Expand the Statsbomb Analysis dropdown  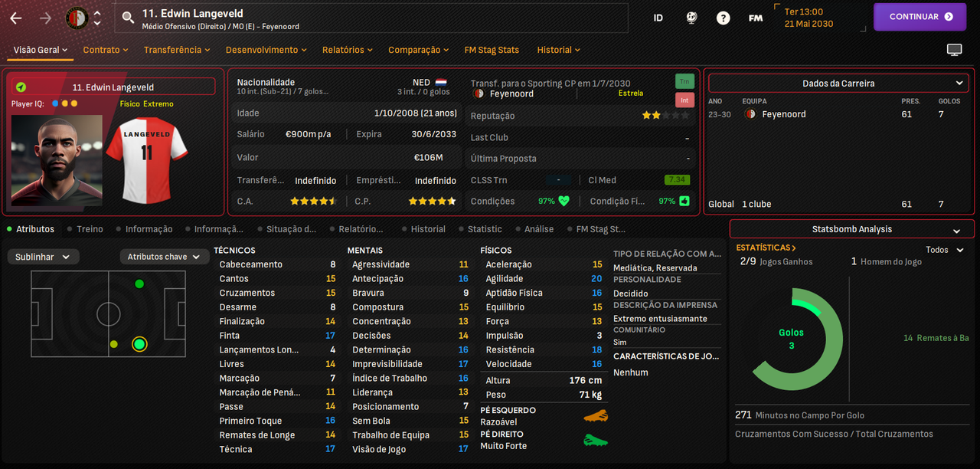coord(851,229)
